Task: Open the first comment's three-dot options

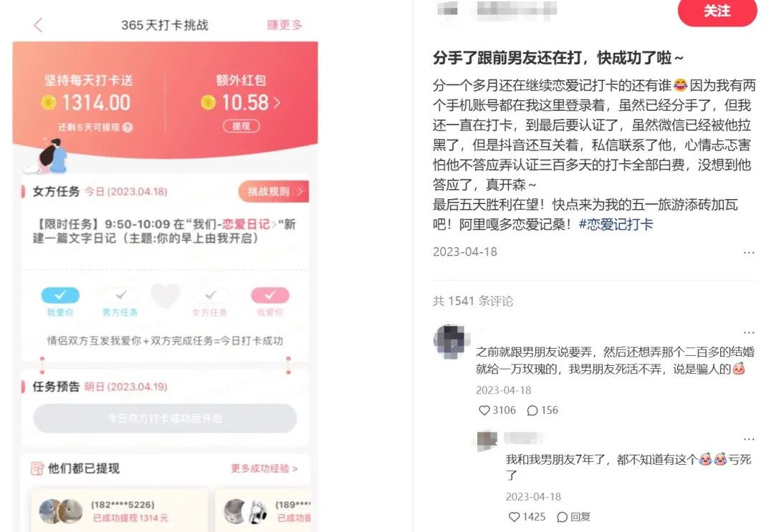Action: pos(749,332)
